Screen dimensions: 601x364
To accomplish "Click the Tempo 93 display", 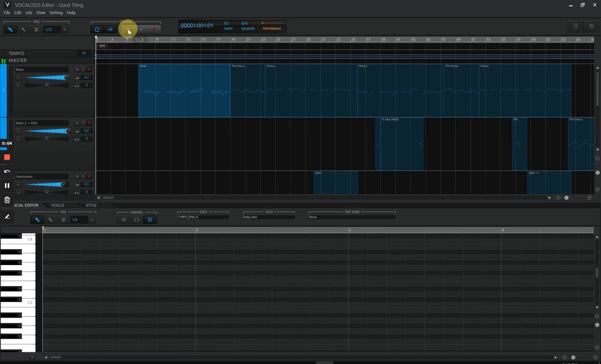I will coord(228,26).
